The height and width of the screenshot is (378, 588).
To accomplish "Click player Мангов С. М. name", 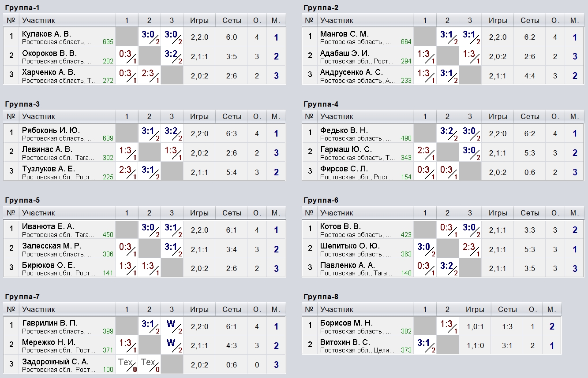I will click(x=345, y=34).
